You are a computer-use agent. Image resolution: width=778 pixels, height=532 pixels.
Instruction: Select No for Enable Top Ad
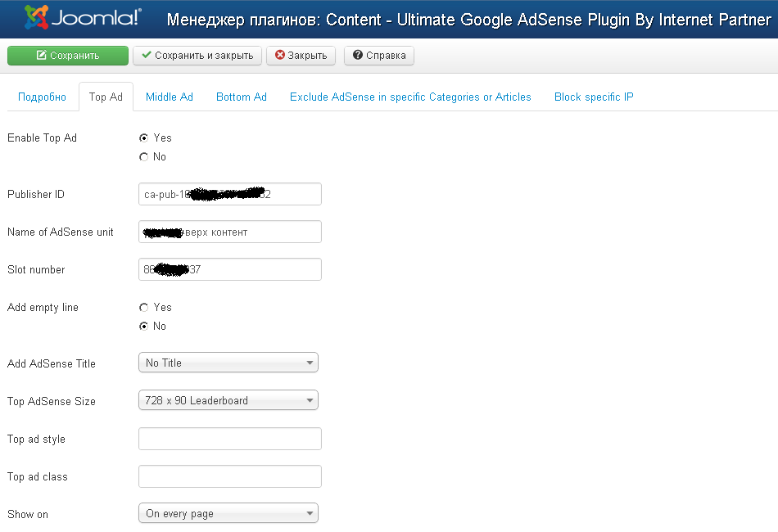(144, 157)
